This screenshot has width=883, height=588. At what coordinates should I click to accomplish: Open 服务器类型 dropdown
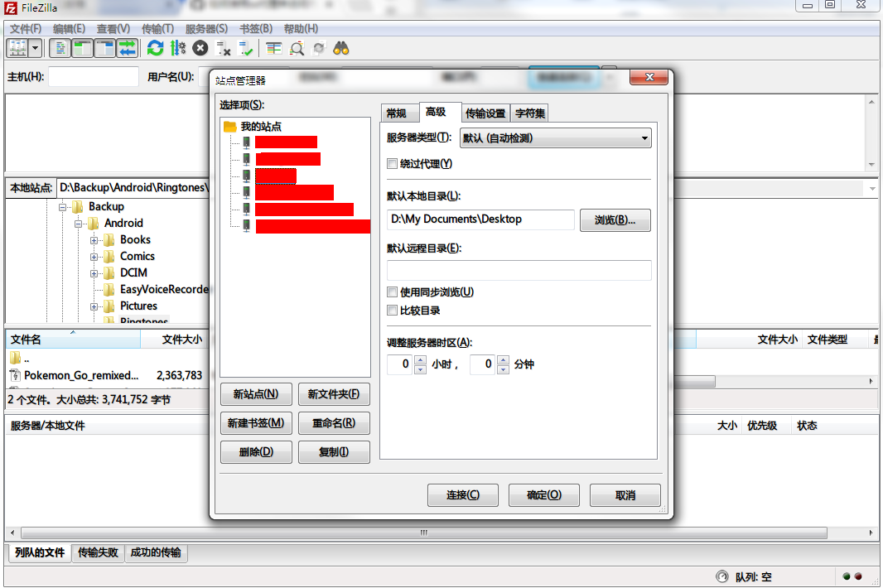pos(555,138)
